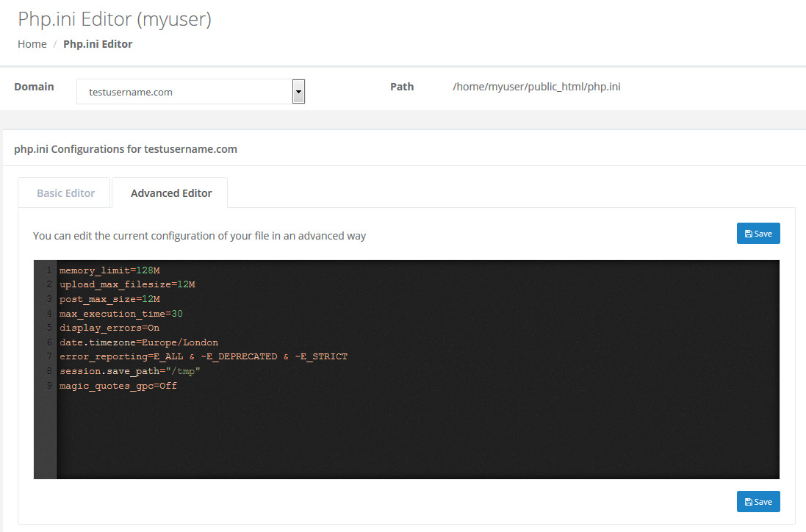This screenshot has width=806, height=532.
Task: Click the top Save button
Action: tap(758, 234)
